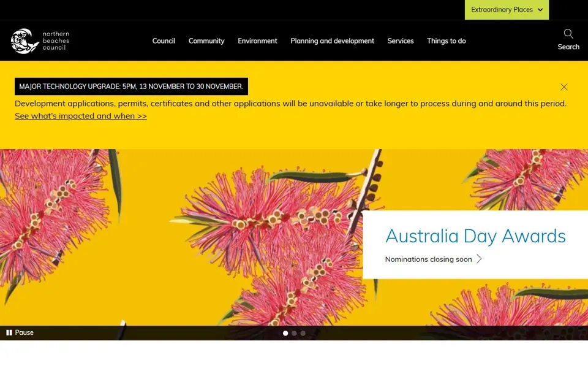
Task: Click the Major Technology Upgrade notice headline
Action: [x=131, y=86]
